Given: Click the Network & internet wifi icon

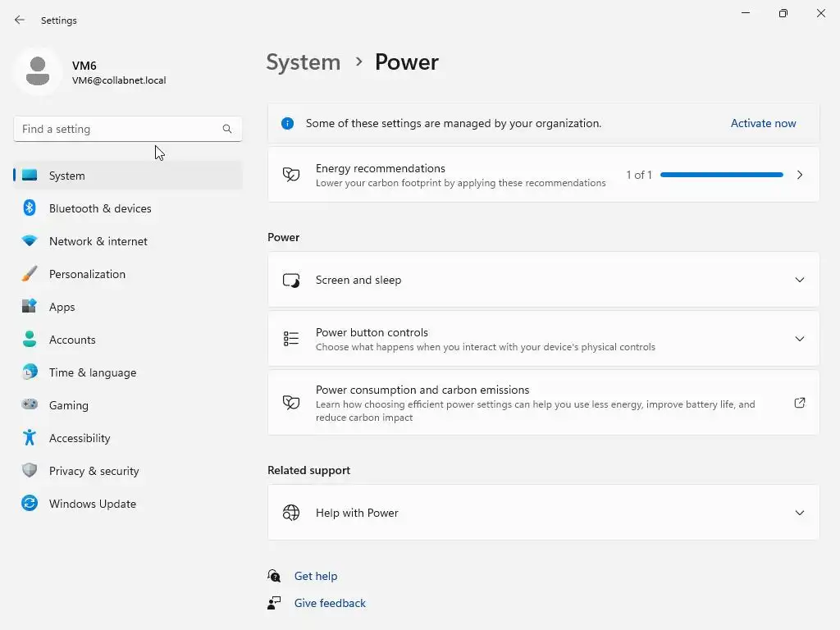Looking at the screenshot, I should point(30,241).
